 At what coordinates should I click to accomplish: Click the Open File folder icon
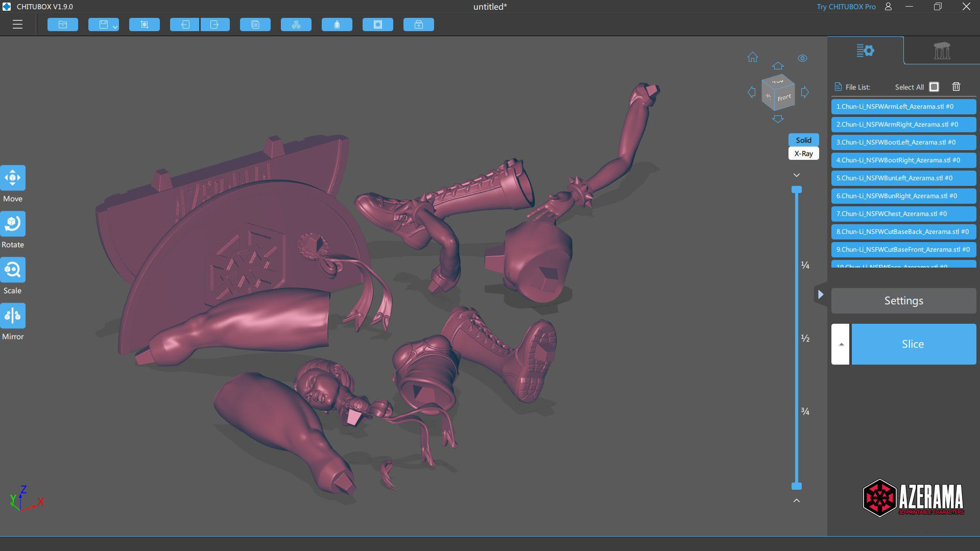(63, 25)
